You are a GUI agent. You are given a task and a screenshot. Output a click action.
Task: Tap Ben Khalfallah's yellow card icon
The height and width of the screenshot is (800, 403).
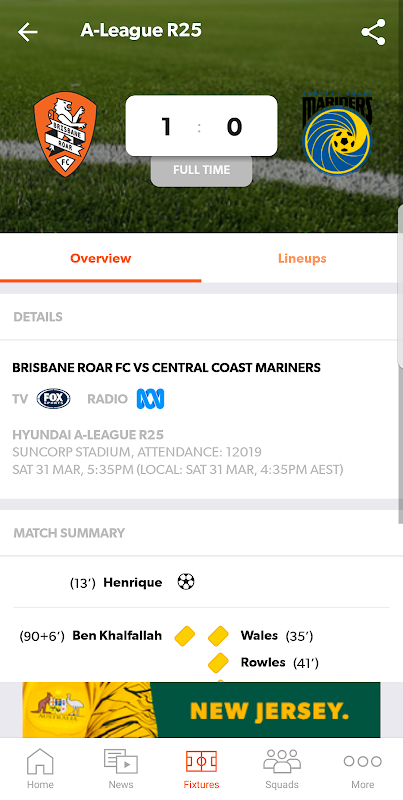tap(185, 636)
